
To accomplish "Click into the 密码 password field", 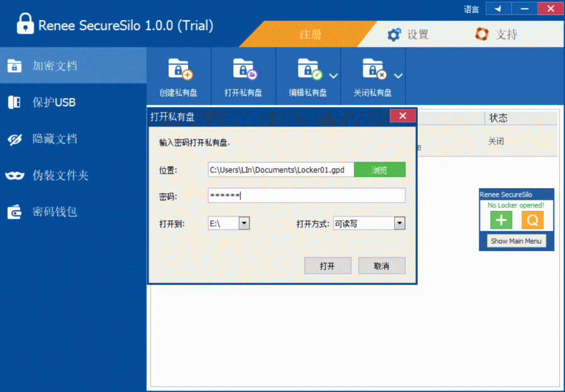I will coord(306,196).
